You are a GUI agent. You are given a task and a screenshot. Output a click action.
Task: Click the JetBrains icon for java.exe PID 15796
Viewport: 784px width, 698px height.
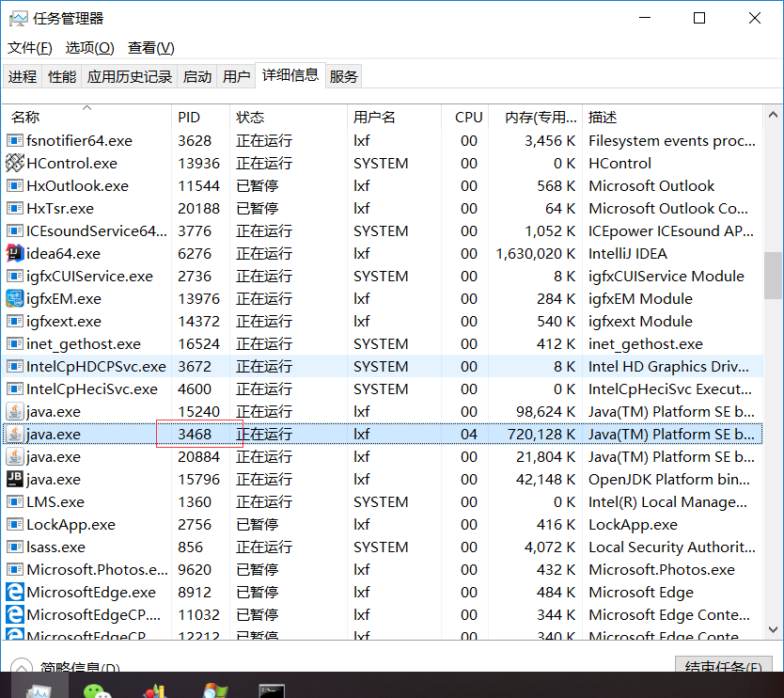pyautogui.click(x=15, y=479)
